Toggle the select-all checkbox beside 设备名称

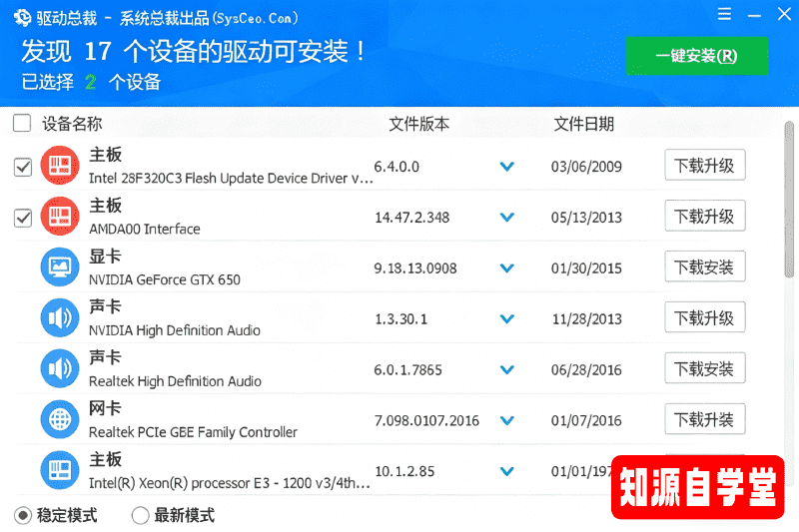22,123
